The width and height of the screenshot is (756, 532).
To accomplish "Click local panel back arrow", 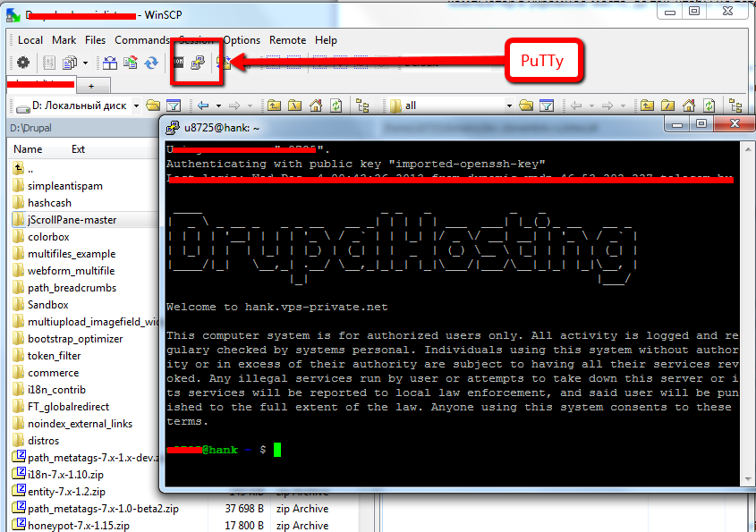I will click(203, 106).
